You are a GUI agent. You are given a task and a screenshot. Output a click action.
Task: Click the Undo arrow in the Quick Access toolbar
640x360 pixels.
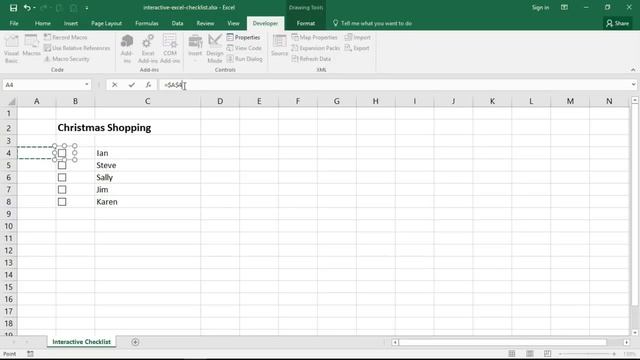coord(27,8)
